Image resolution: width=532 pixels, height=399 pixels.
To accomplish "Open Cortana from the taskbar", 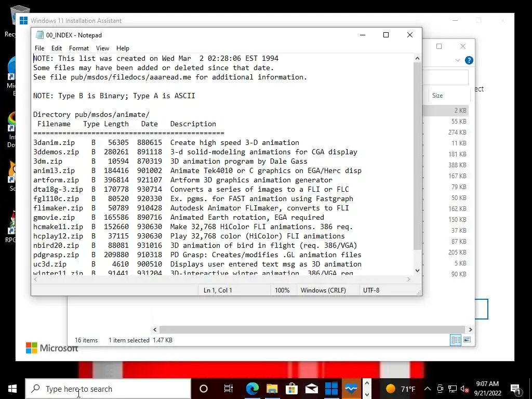I will click(203, 389).
